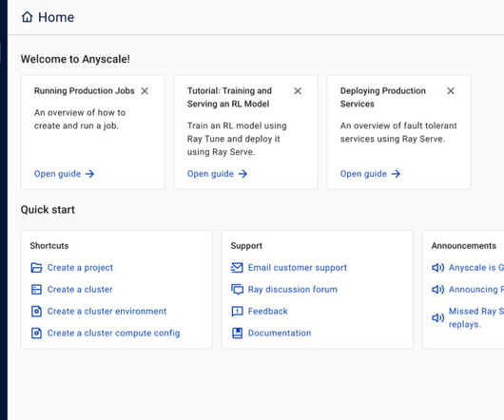Click the compute config file icon
504x420 pixels.
point(36,333)
